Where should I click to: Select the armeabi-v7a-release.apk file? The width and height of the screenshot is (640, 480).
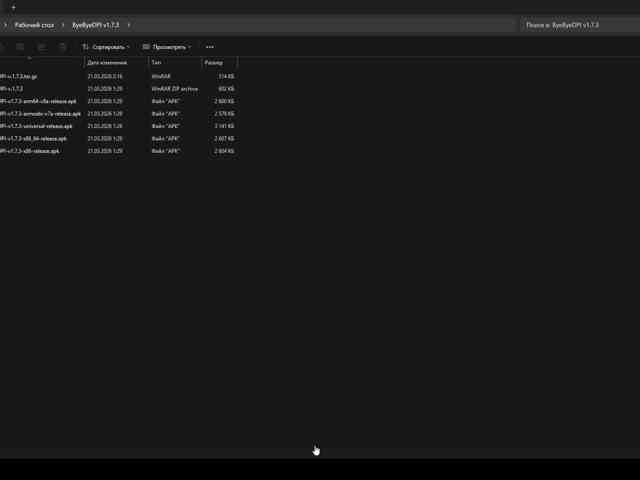click(x=40, y=113)
